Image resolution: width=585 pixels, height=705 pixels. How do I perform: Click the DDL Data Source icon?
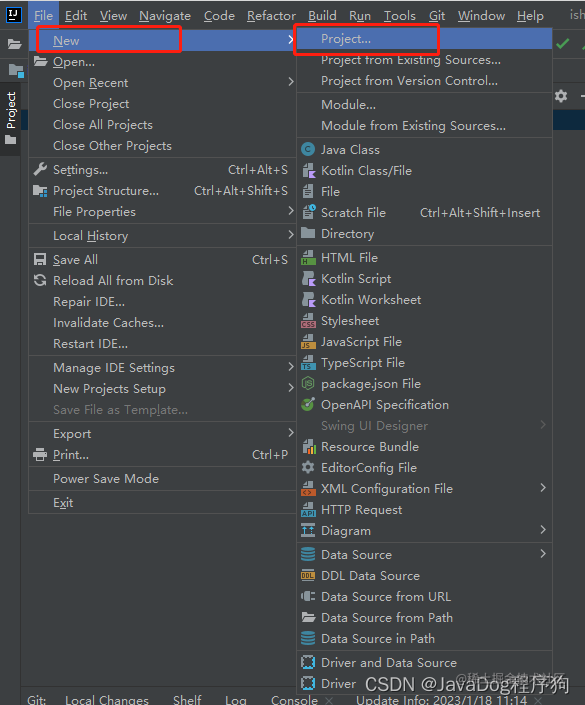point(308,576)
